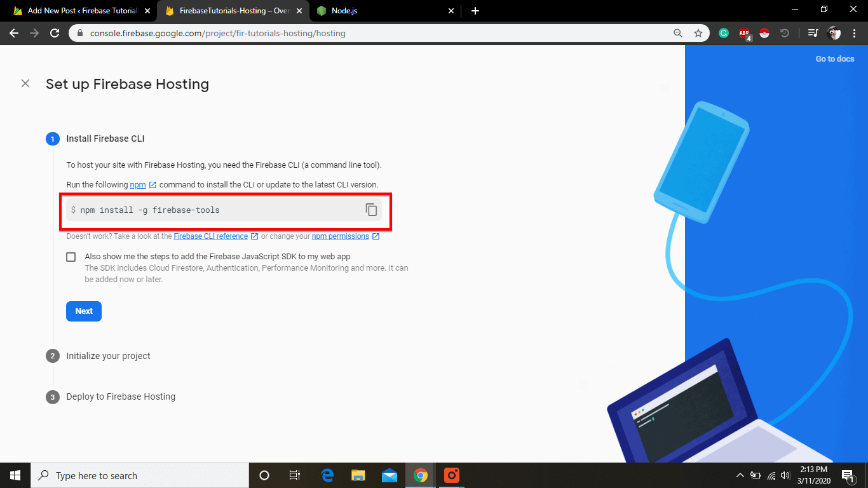This screenshot has width=868, height=488.
Task: Enable the Firebase JavaScript SDK steps checkbox
Action: coord(71,257)
